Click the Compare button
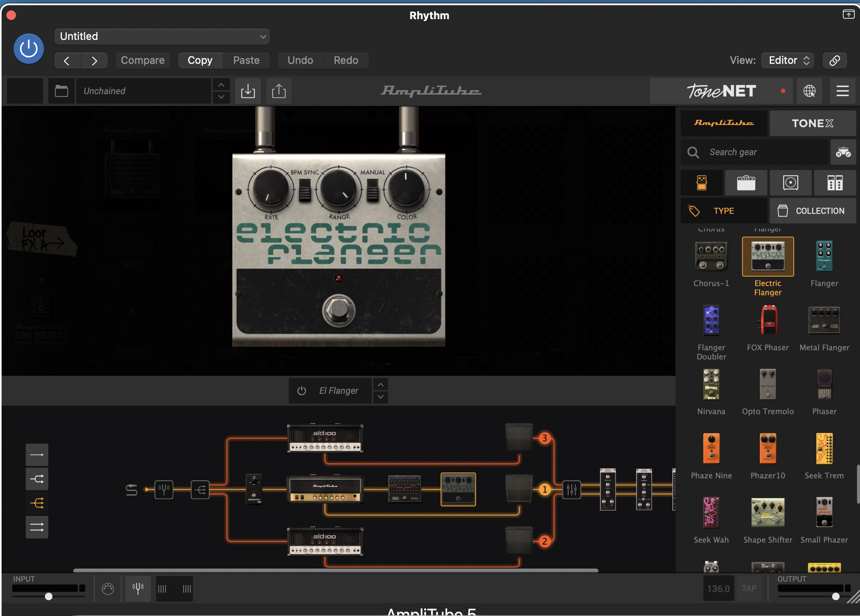 (143, 60)
